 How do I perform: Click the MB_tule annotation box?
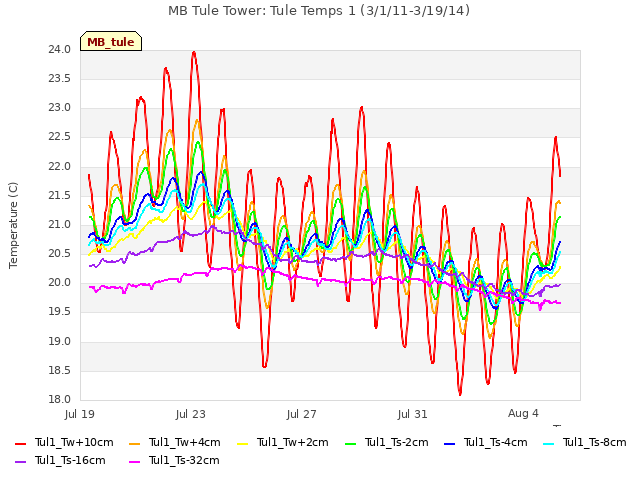[x=111, y=41]
